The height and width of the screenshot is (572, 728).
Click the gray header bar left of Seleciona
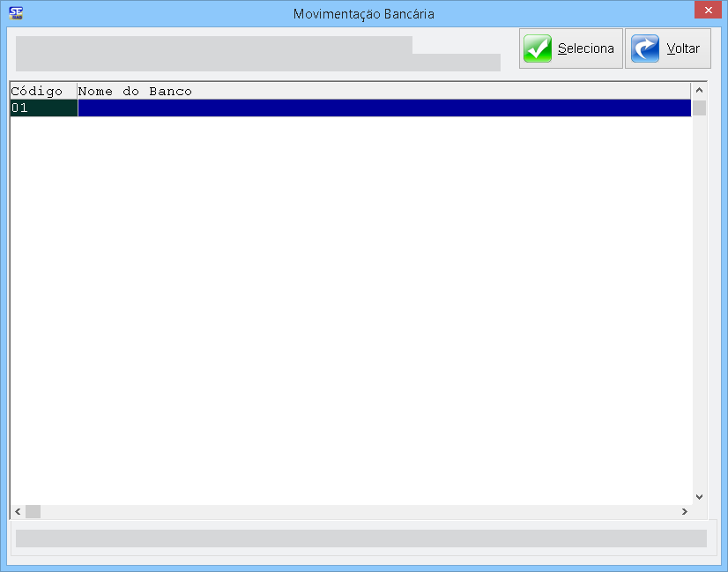(256, 54)
